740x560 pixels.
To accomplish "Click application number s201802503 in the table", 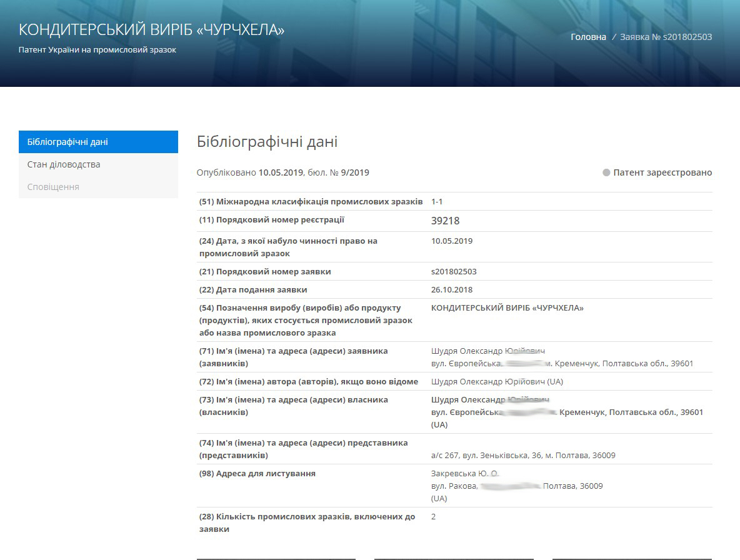I will (454, 272).
